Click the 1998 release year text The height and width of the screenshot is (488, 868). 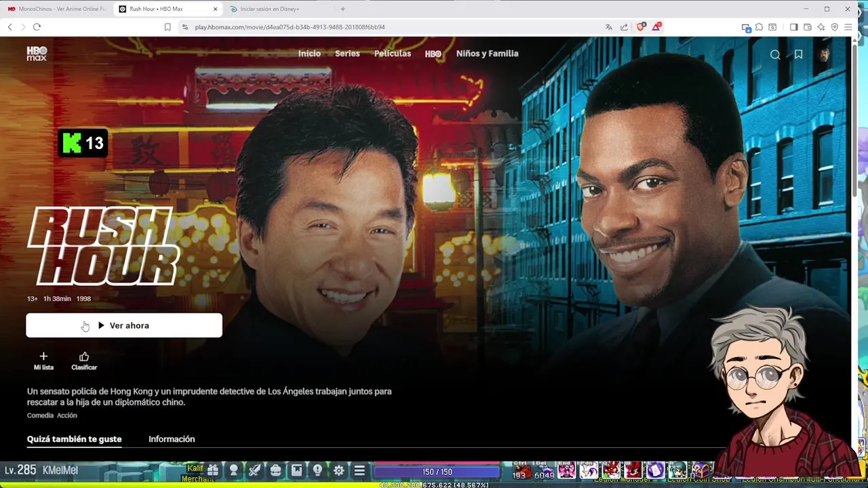pos(83,299)
